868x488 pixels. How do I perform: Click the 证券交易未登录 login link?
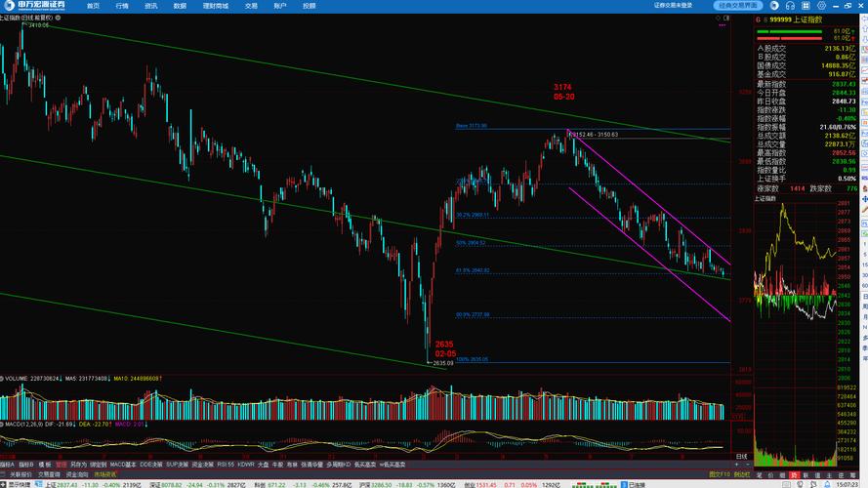pos(674,6)
